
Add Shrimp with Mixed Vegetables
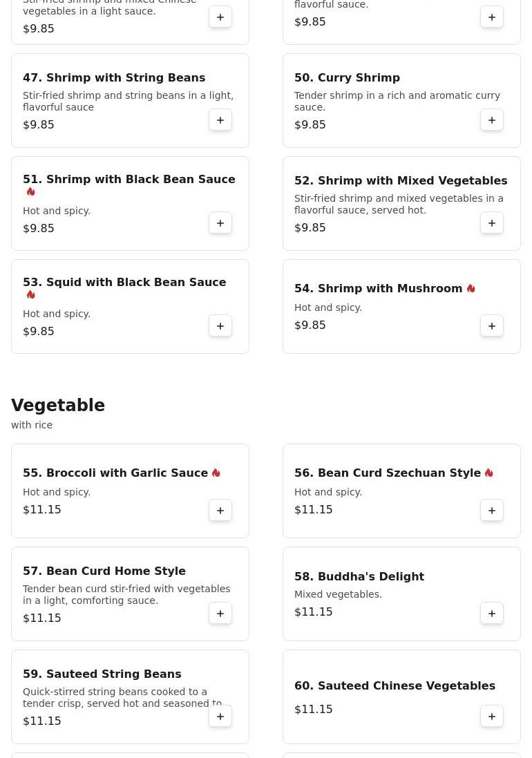pos(492,223)
